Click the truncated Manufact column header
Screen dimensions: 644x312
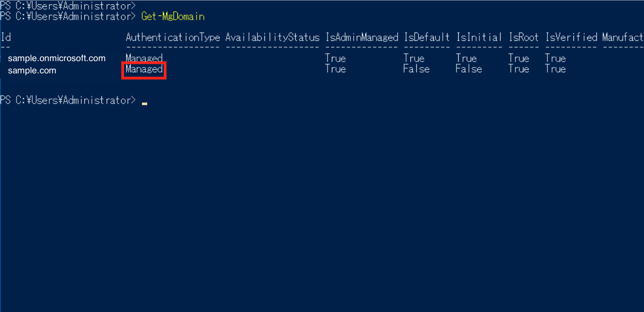click(x=623, y=38)
